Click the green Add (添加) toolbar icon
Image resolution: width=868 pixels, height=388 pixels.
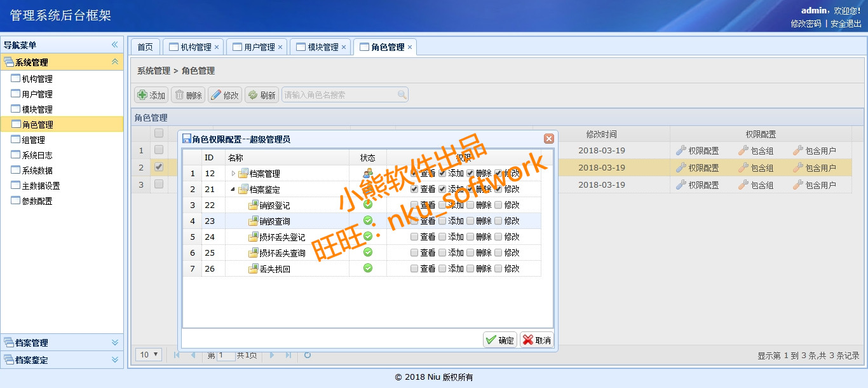142,95
